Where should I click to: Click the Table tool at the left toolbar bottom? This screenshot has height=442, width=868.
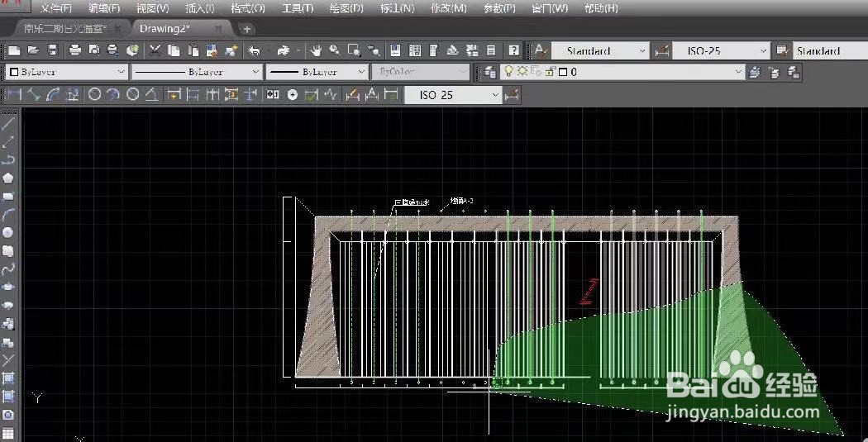tap(8, 433)
